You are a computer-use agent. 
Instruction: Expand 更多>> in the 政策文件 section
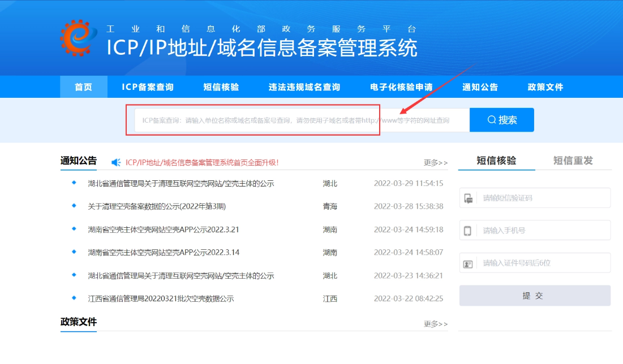pos(435,324)
